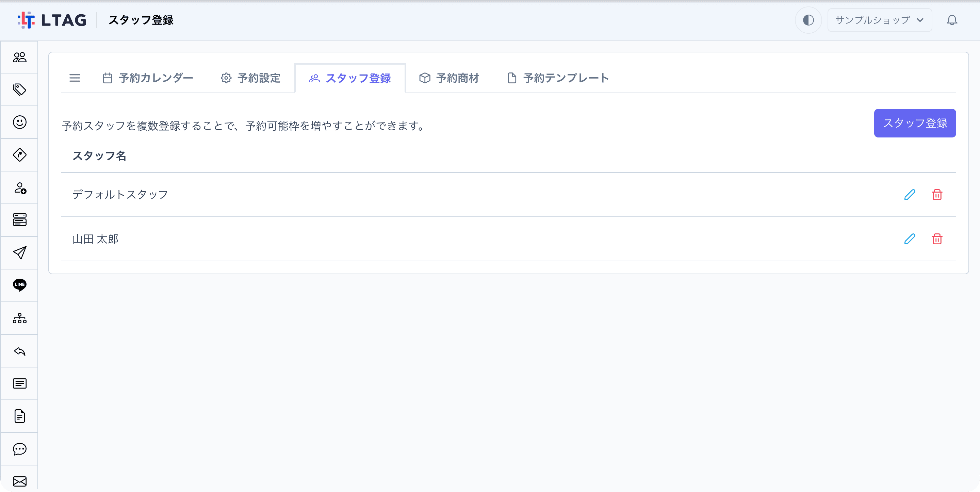This screenshot has height=492, width=980.
Task: Edit 山田 太郎 with the pencil icon
Action: 910,239
